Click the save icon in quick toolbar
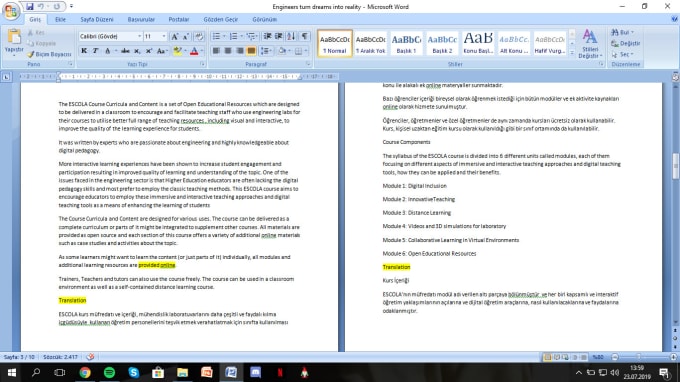680x382 pixels. 29,7
